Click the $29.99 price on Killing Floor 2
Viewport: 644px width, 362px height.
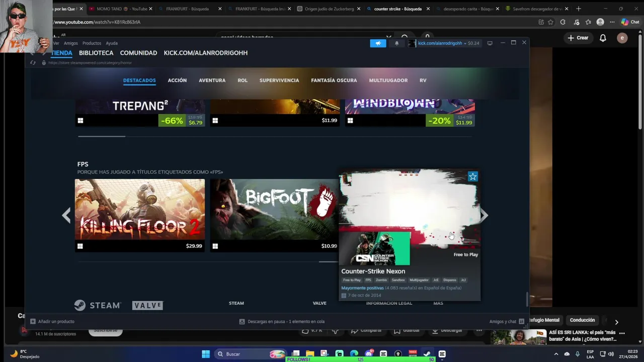click(194, 246)
